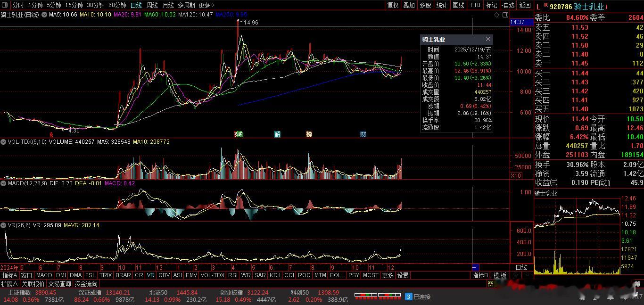Click the red R marker before stock code
This screenshot has height=305, width=644.
point(546,5)
